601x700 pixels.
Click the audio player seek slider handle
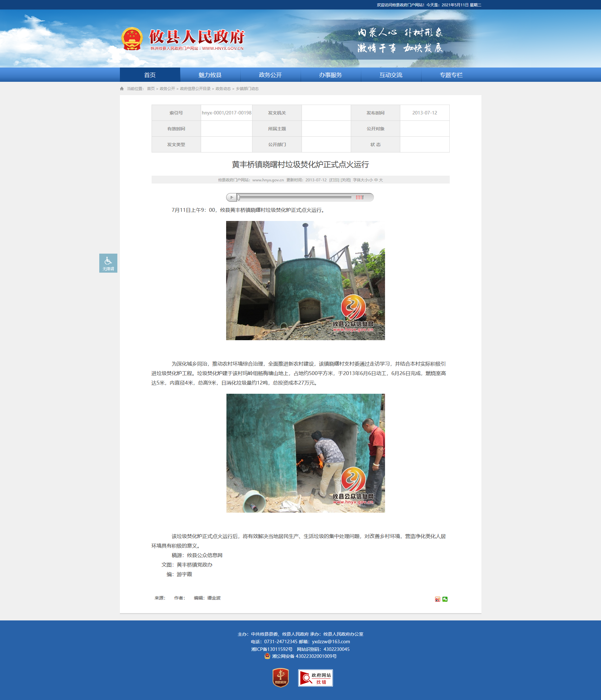coord(238,197)
